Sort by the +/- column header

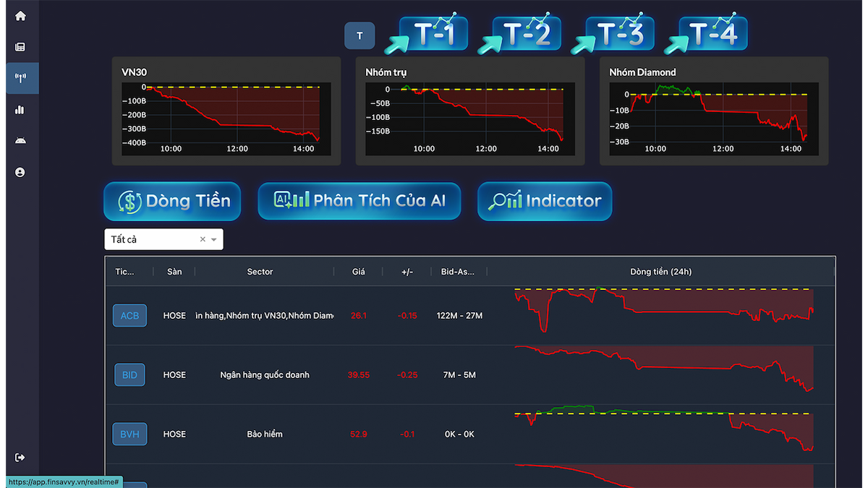[407, 272]
